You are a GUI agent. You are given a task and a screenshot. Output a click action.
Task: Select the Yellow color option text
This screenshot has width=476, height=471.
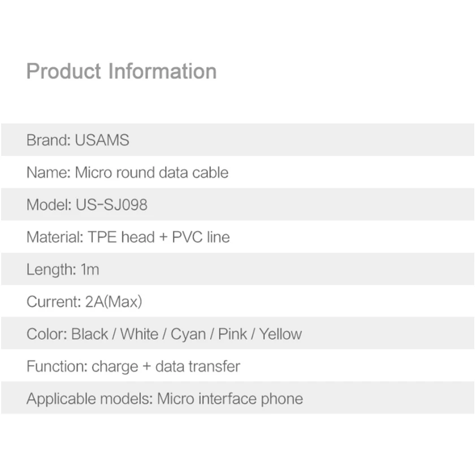[280, 334]
